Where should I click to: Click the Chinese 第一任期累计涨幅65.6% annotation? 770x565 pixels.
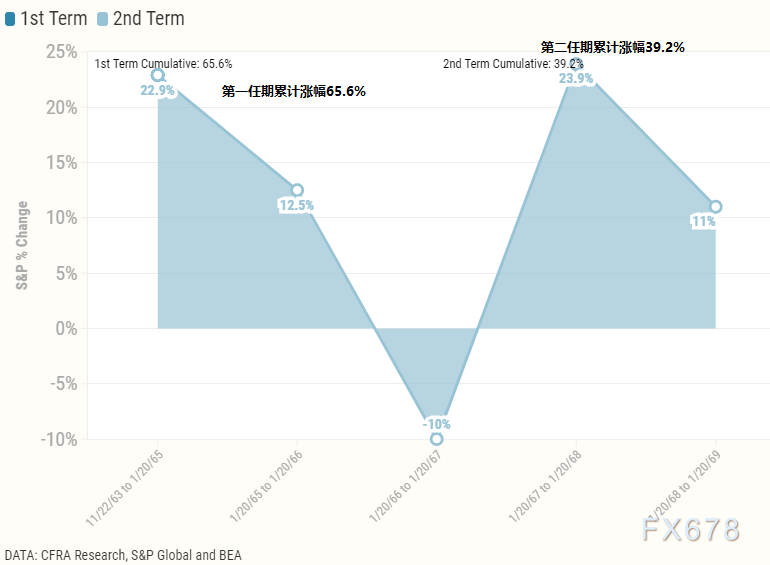293,91
